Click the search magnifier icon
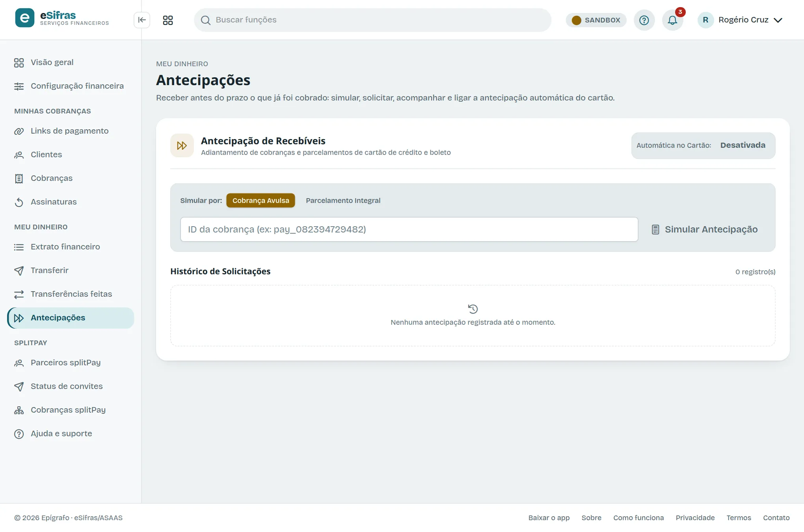The width and height of the screenshot is (804, 532). (206, 20)
